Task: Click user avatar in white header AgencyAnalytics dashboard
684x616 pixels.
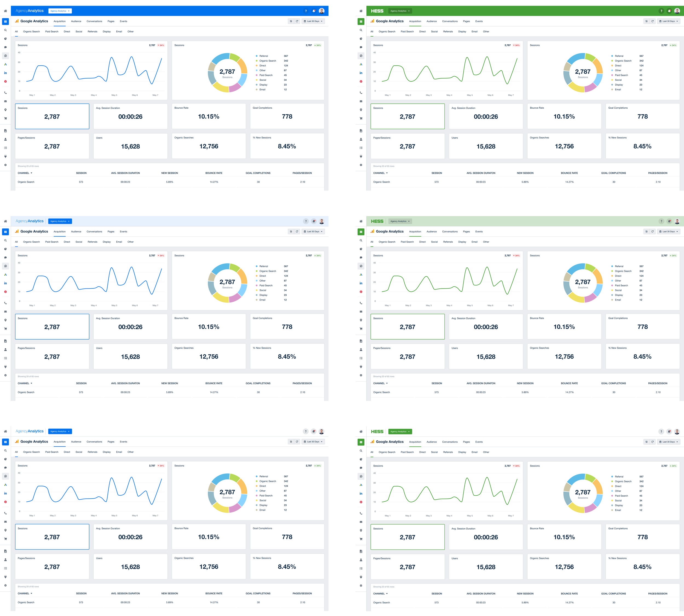Action: 321,432
